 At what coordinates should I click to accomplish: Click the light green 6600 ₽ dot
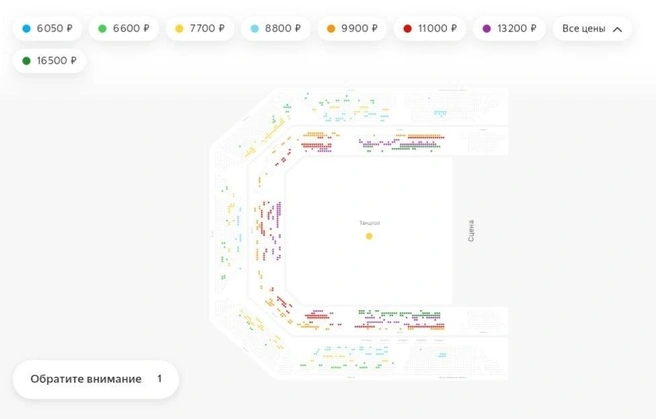pyautogui.click(x=102, y=28)
